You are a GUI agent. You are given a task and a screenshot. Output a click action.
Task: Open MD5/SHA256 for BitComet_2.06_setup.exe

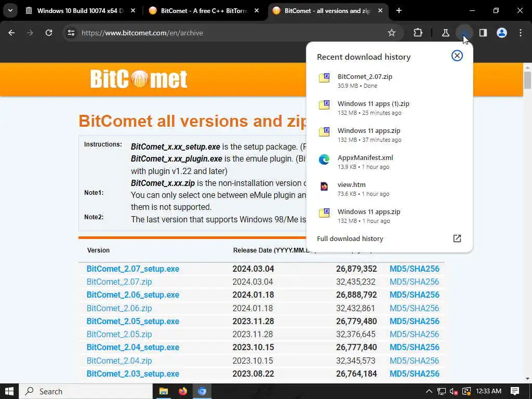pos(414,295)
